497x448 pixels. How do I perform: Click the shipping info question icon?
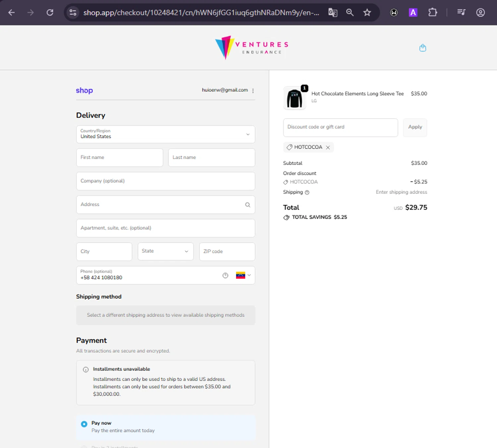point(307,192)
